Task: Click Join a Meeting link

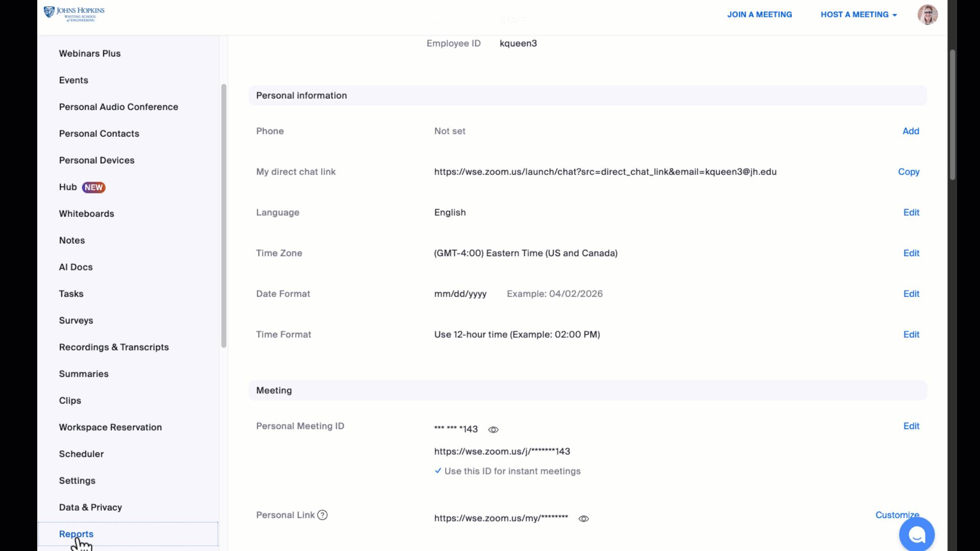Action: (x=759, y=14)
